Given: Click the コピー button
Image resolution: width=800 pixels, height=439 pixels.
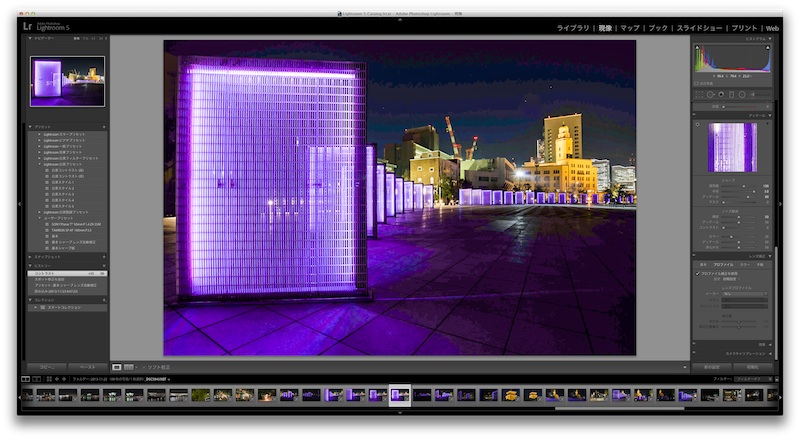Looking at the screenshot, I should point(46,367).
